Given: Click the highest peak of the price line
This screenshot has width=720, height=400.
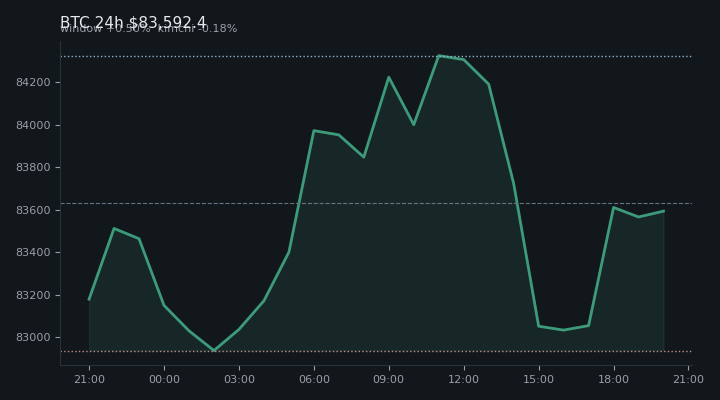Looking at the screenshot, I should point(439,56).
